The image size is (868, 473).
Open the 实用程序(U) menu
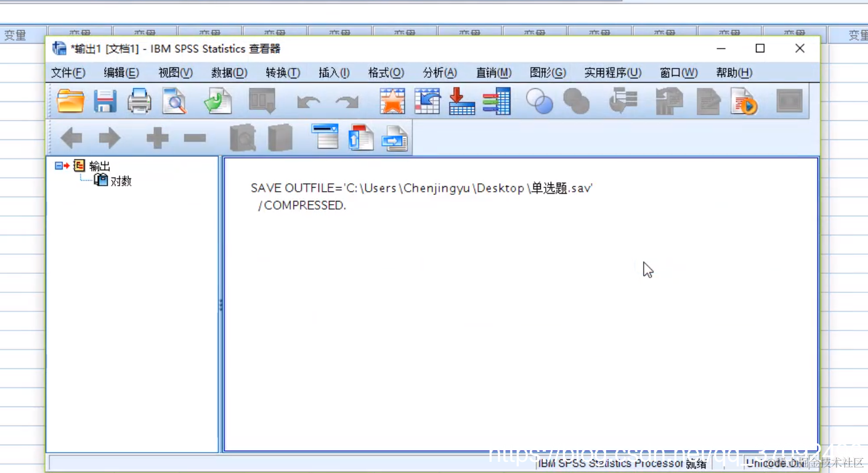pyautogui.click(x=613, y=73)
